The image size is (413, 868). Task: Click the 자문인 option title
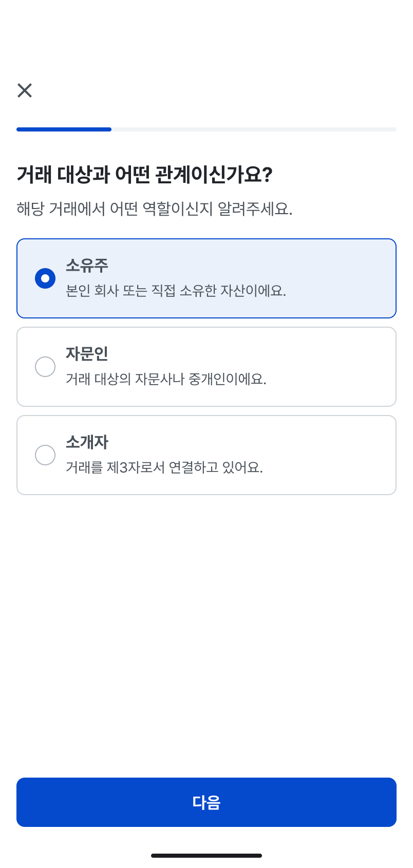click(x=87, y=354)
